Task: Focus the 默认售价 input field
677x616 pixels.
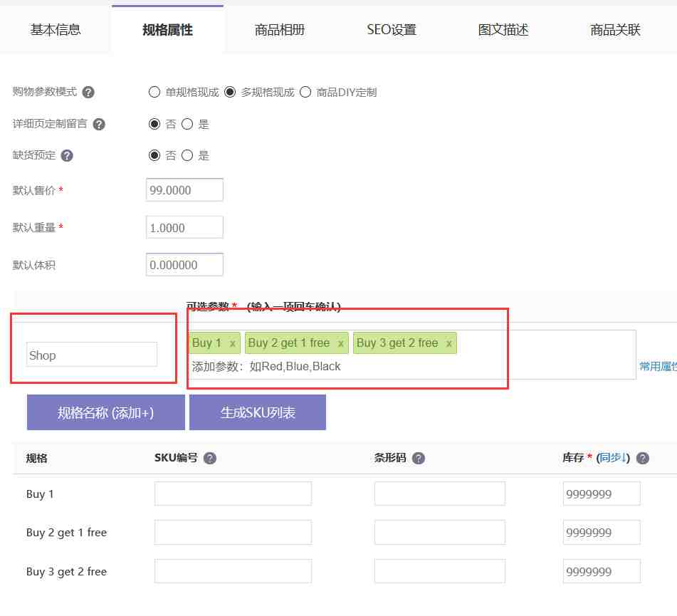Action: coord(185,190)
